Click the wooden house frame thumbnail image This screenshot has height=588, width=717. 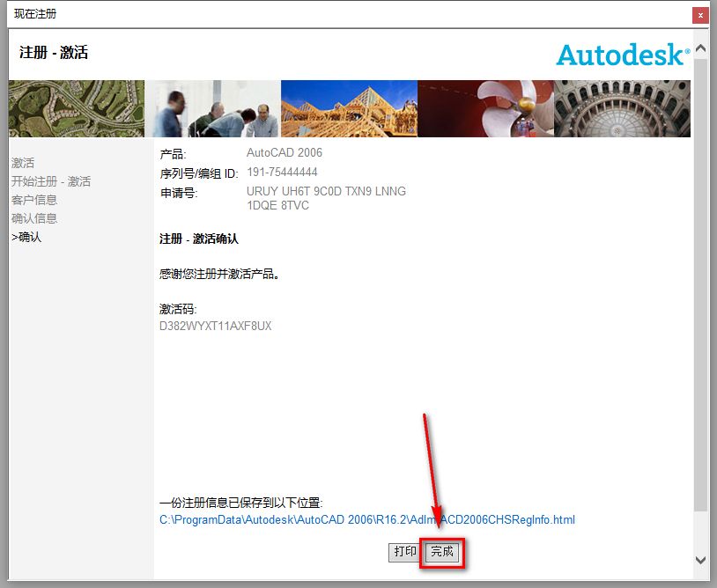click(349, 107)
